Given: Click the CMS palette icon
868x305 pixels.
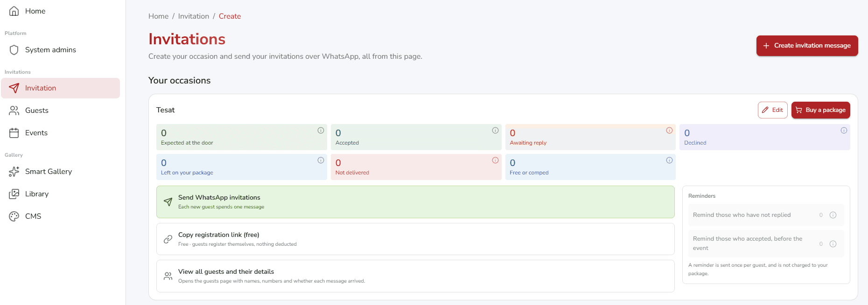Looking at the screenshot, I should pos(14,216).
